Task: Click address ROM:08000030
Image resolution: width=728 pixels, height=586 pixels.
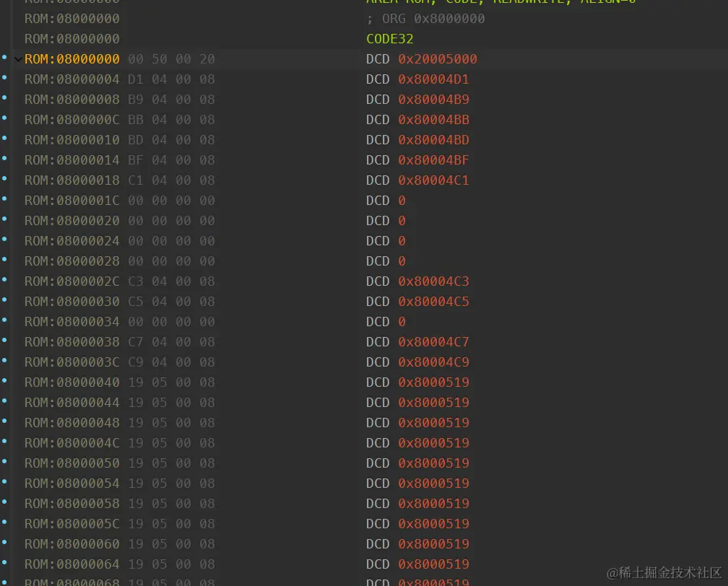Action: [72, 302]
